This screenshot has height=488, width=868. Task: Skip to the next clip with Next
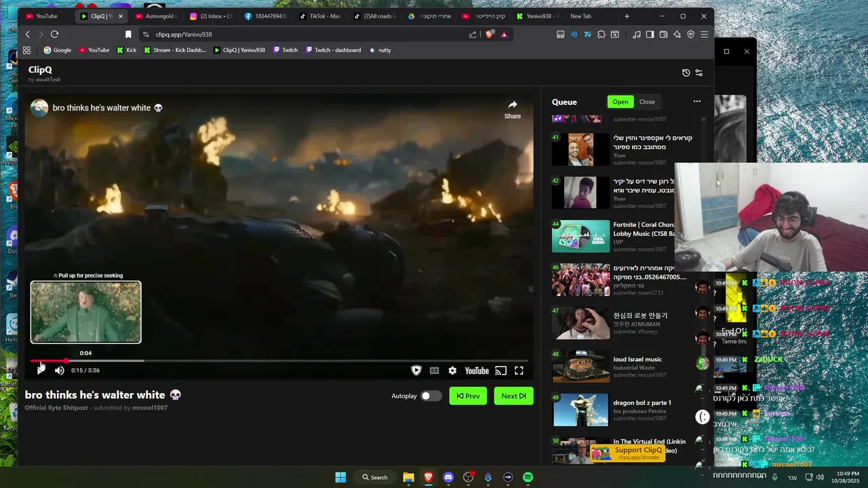(x=514, y=396)
